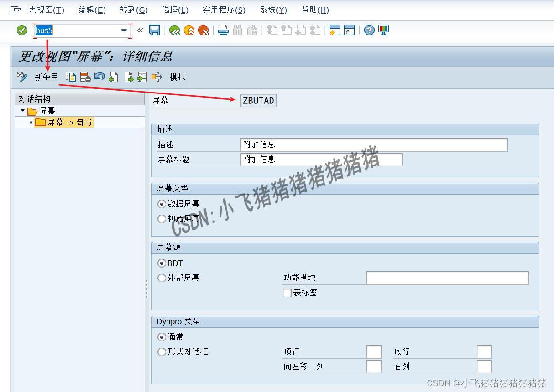Click the 功能模块 input field
This screenshot has width=554, height=392.
(x=447, y=278)
